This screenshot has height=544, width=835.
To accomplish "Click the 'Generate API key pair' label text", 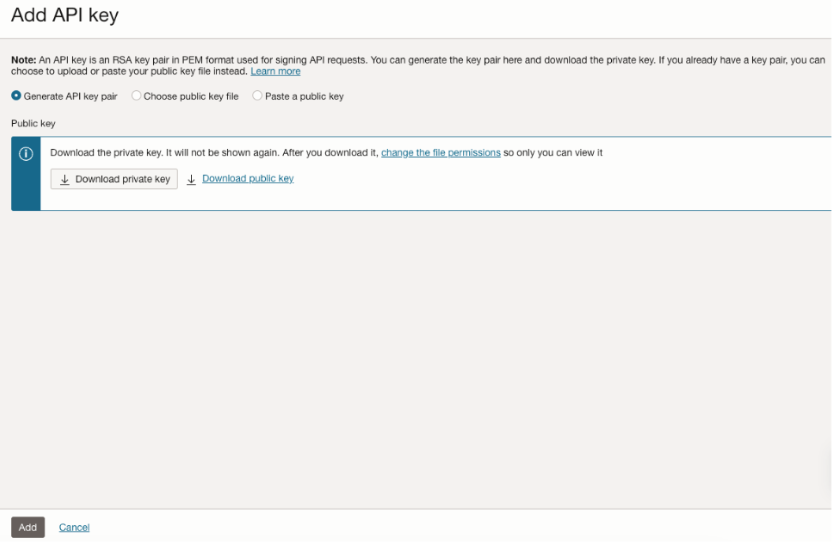I will 70,96.
